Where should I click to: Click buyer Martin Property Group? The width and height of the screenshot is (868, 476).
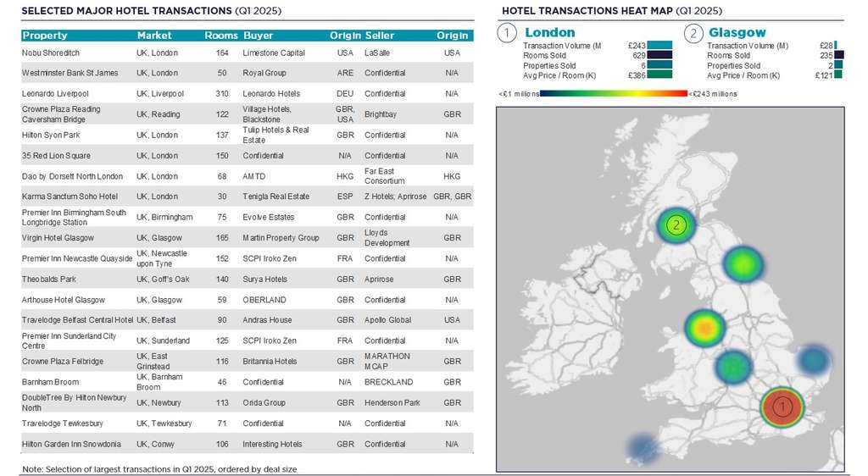point(281,238)
